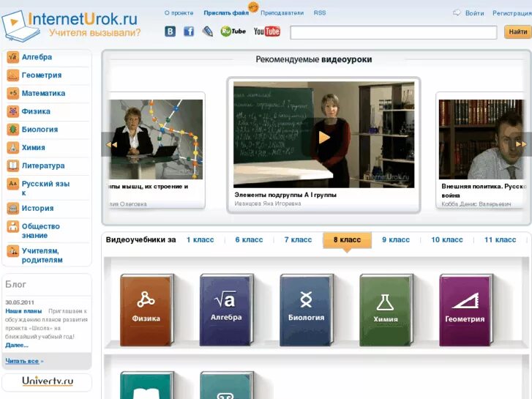Open the О проекте link

(179, 13)
